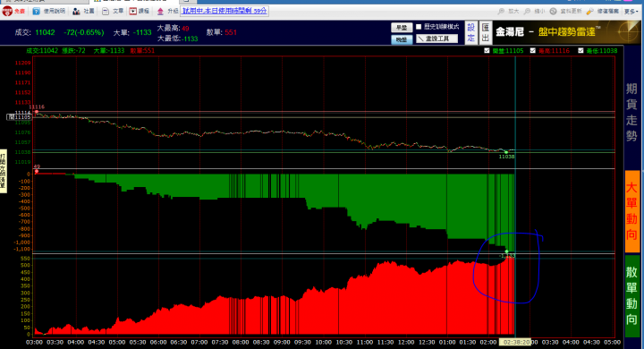The image size is (644, 349).
Task: Click the 縮小 zoom-out magnifier
Action: click(x=528, y=11)
